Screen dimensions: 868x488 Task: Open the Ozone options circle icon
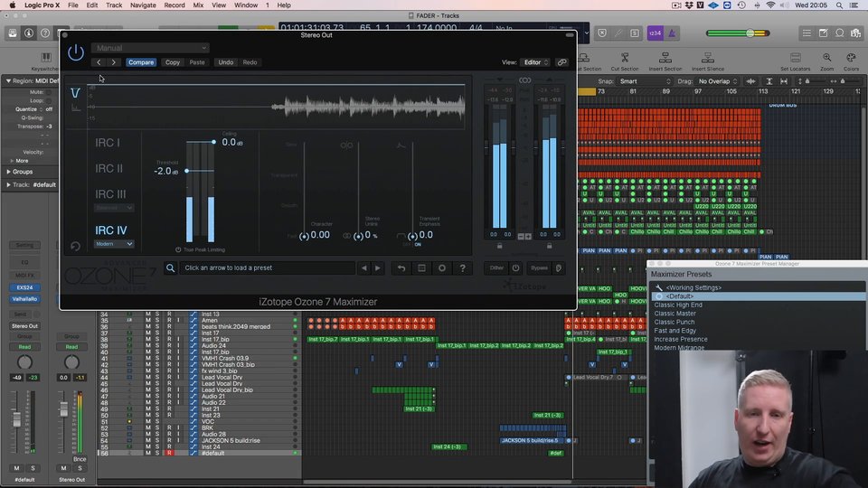coord(442,267)
